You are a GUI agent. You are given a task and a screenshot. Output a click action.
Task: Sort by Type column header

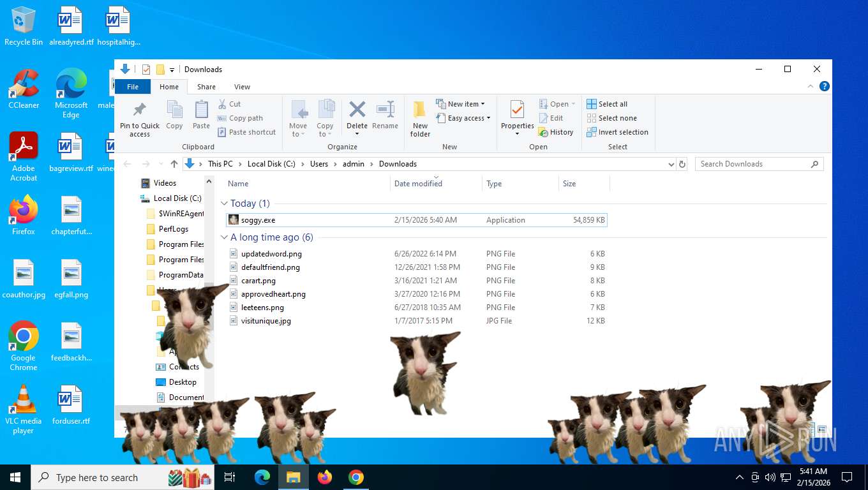[x=520, y=184]
